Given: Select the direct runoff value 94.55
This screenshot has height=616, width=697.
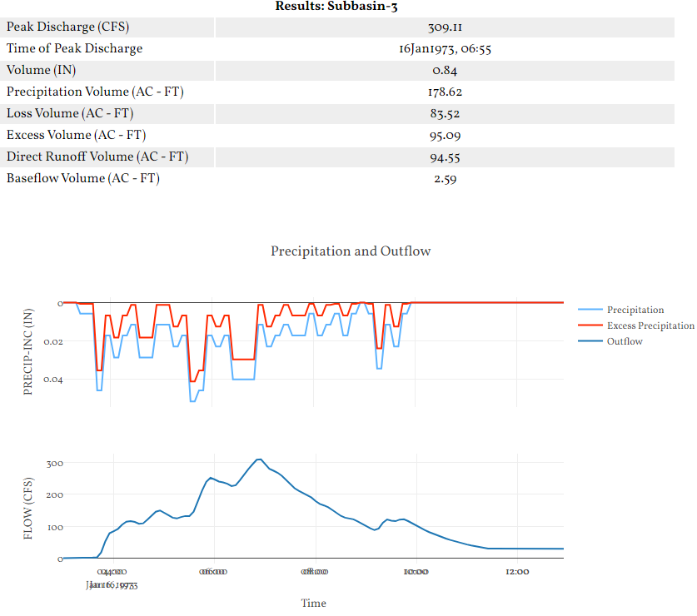Looking at the screenshot, I should (x=445, y=158).
